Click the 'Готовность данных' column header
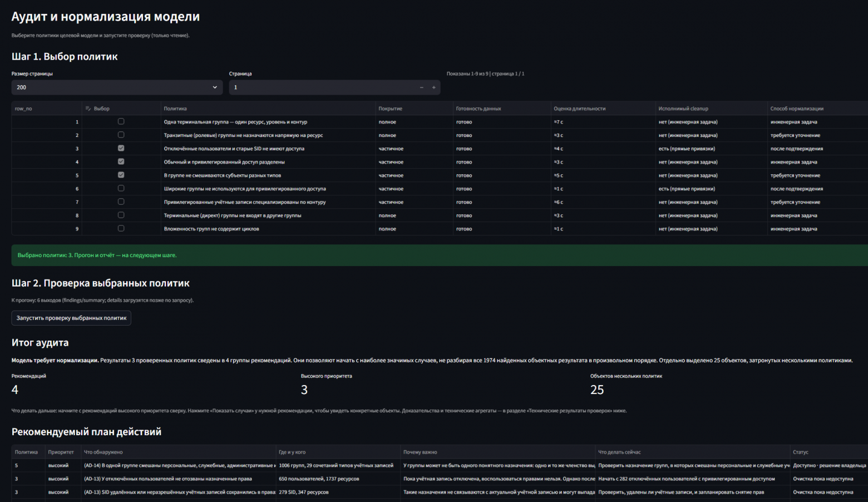 tap(501, 109)
